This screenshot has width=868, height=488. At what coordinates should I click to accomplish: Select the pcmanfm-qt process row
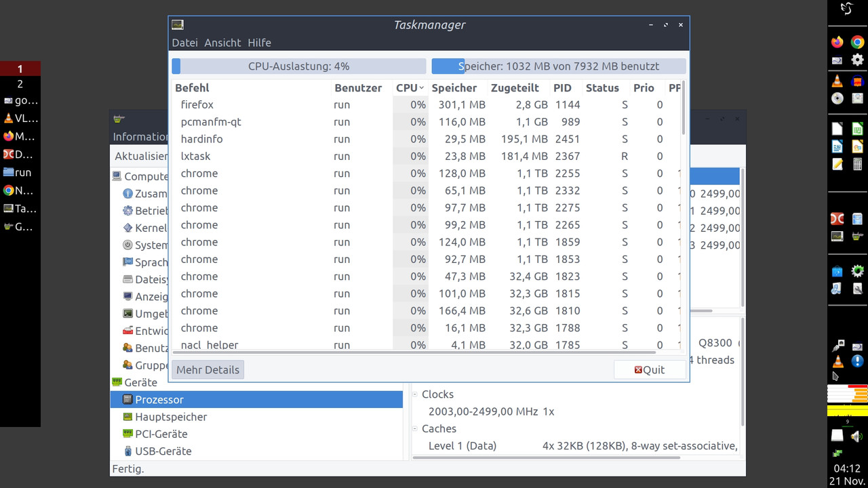pyautogui.click(x=426, y=122)
